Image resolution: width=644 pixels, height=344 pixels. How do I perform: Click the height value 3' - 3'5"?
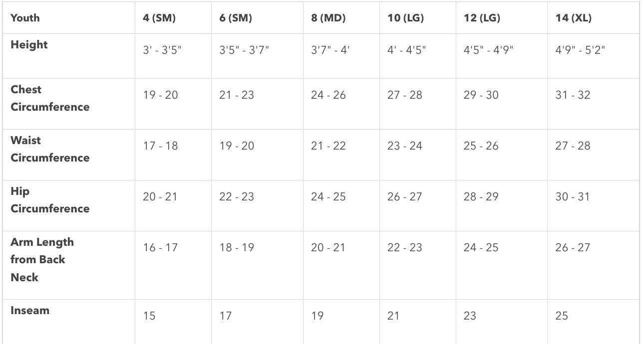tap(162, 50)
